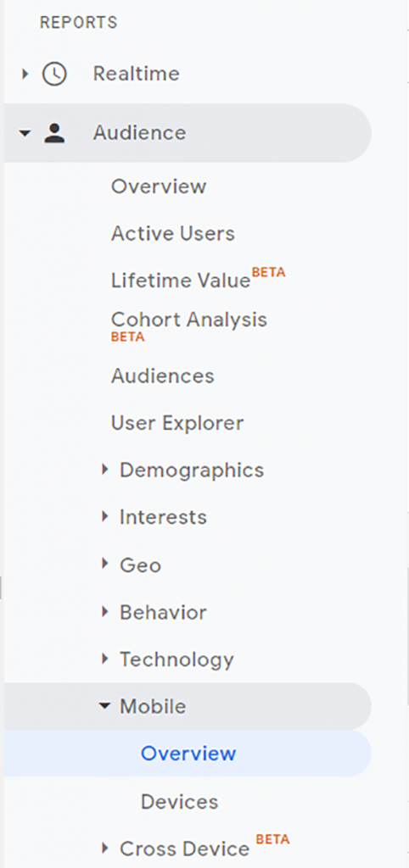Viewport: 409px width, 868px height.
Task: Expand the Demographics submenu arrow
Action: coord(105,470)
